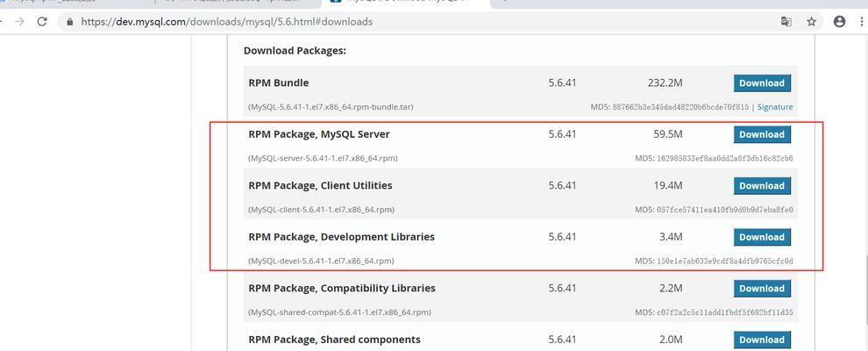This screenshot has width=868, height=351.
Task: Click version 5.6.41 in Shared components row
Action: (x=562, y=340)
